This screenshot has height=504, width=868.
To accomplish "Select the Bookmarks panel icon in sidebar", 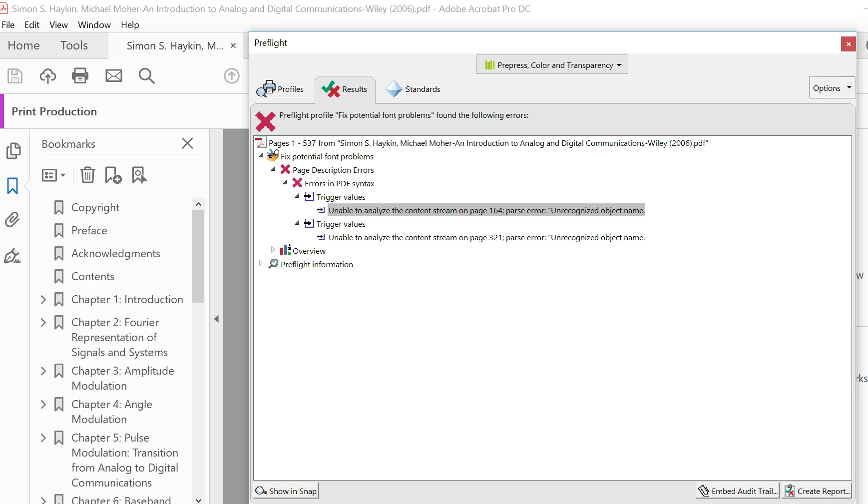I will coord(12,186).
